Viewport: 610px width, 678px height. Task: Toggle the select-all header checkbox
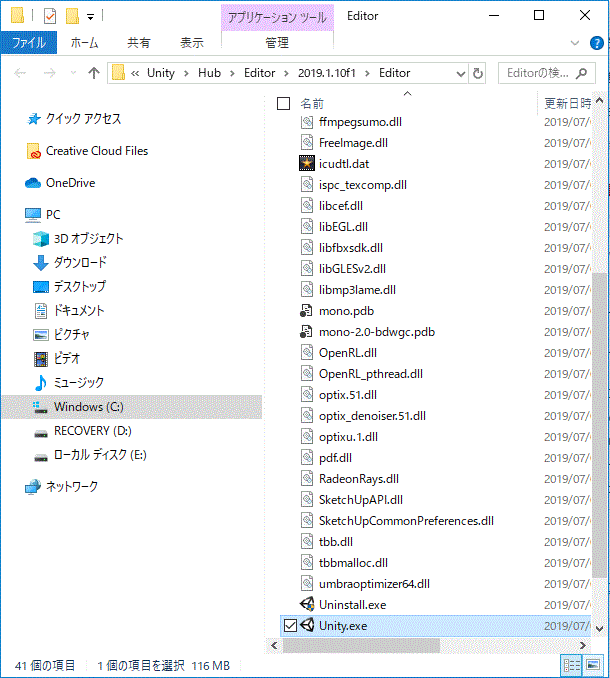coord(283,104)
